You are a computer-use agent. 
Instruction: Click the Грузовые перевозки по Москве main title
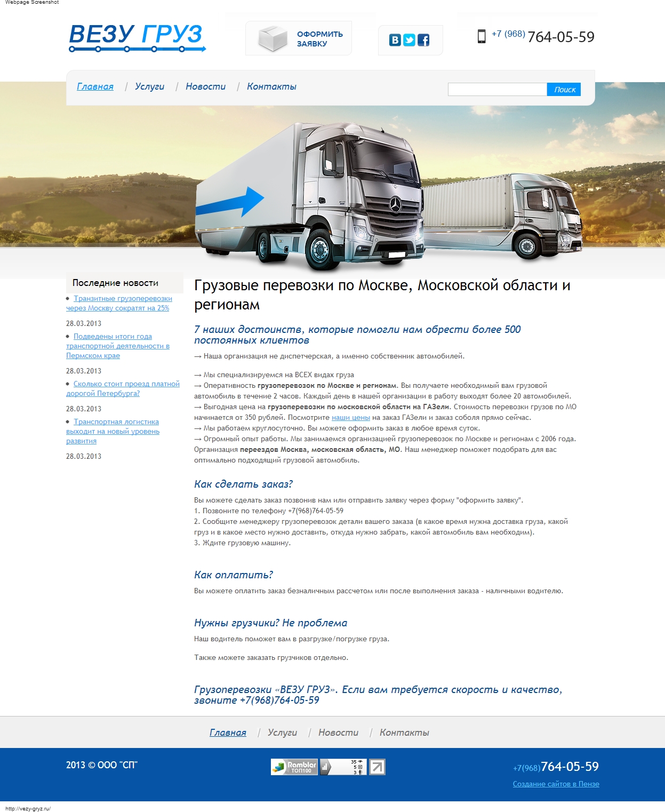(x=382, y=294)
